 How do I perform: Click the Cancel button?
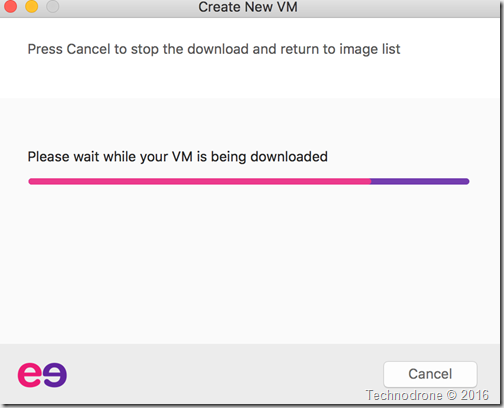(x=430, y=374)
